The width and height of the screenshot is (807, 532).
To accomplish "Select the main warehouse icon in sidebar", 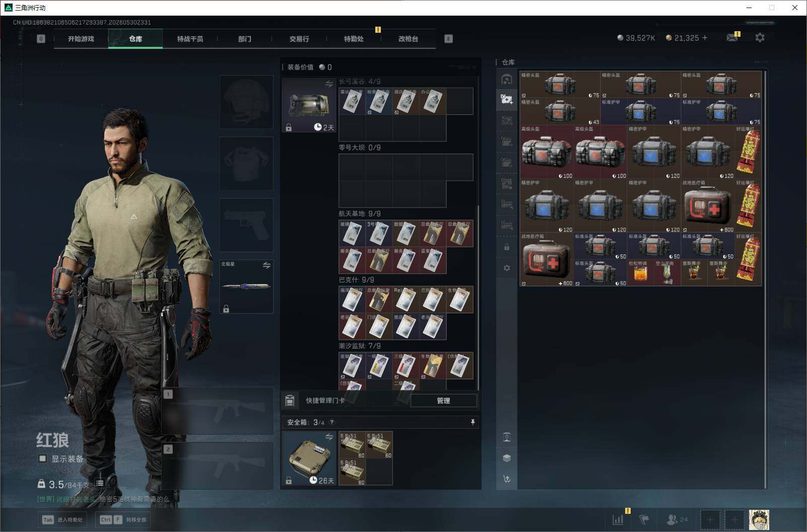I will pyautogui.click(x=507, y=79).
